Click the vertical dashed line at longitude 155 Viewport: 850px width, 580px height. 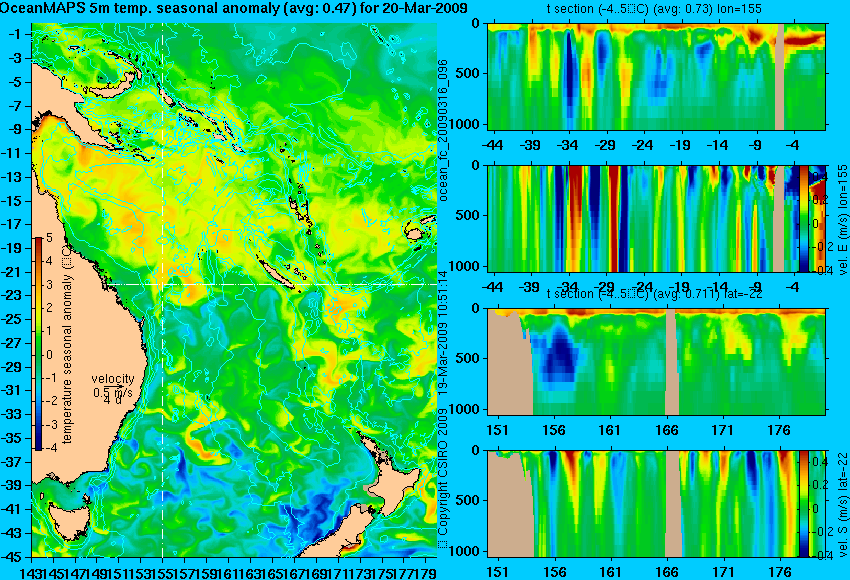(x=163, y=290)
